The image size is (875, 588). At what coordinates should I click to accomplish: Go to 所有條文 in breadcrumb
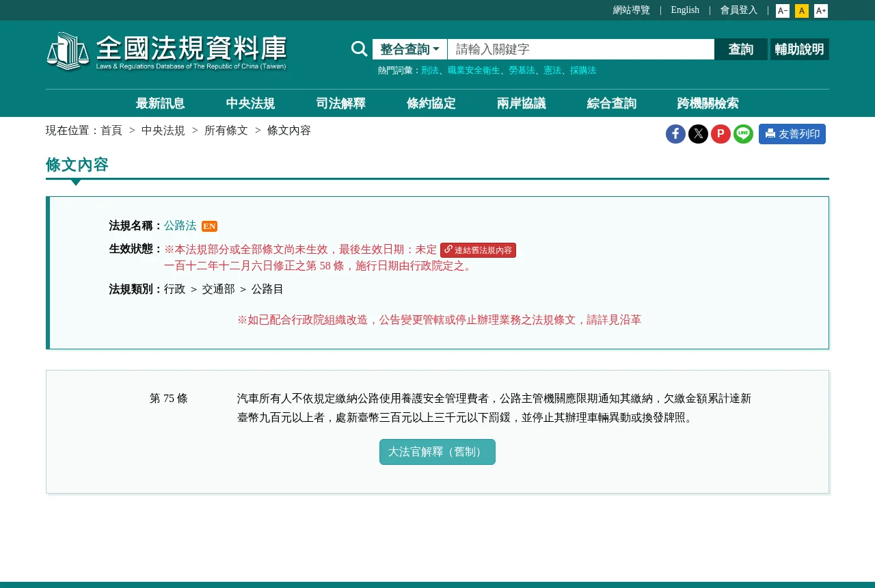226,131
